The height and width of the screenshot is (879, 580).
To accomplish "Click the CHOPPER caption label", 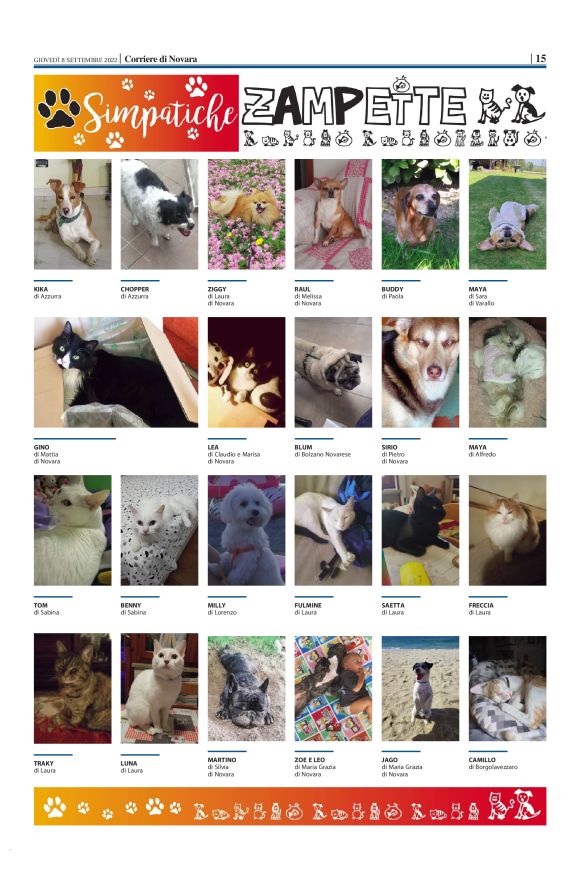I will point(134,289).
